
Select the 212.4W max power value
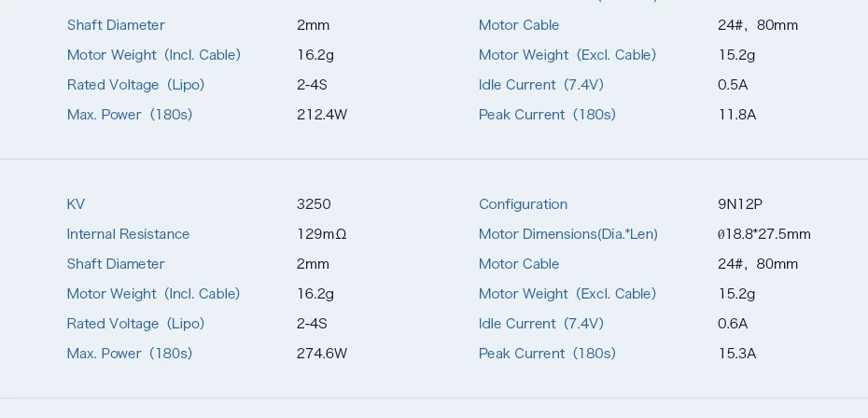tap(322, 115)
